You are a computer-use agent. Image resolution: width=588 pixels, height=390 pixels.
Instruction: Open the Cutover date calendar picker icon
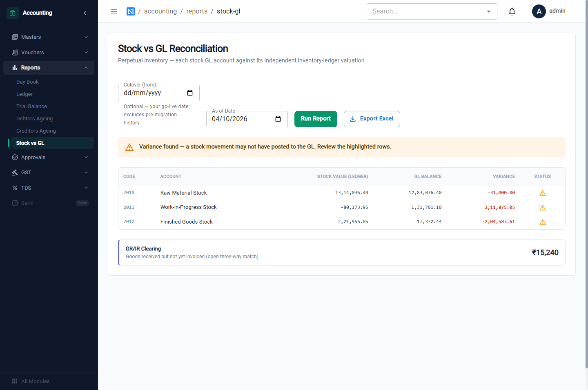(x=190, y=93)
